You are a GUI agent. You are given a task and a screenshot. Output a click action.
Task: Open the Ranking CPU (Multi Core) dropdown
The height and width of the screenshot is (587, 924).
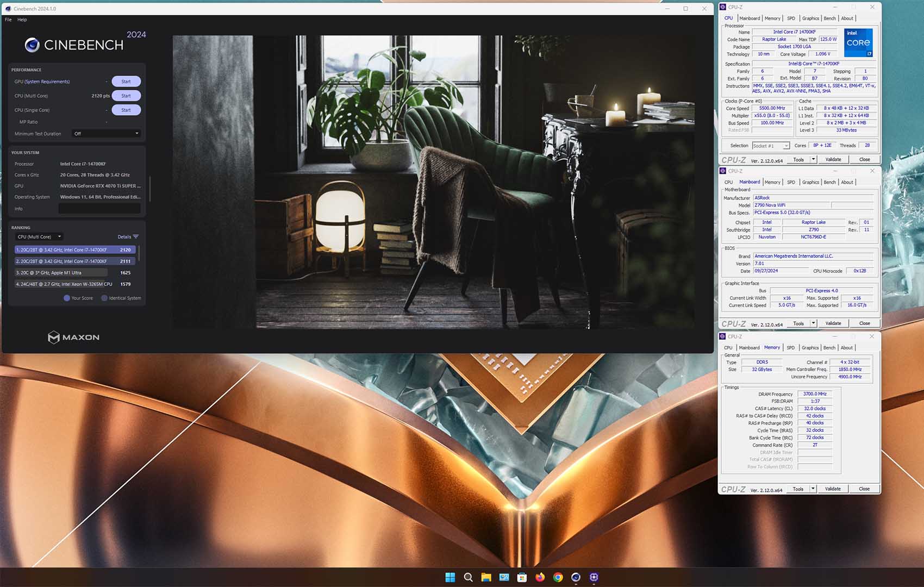click(39, 237)
